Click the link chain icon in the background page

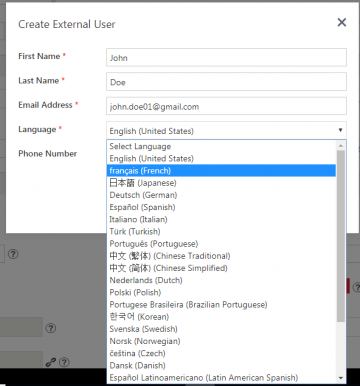[51, 362]
